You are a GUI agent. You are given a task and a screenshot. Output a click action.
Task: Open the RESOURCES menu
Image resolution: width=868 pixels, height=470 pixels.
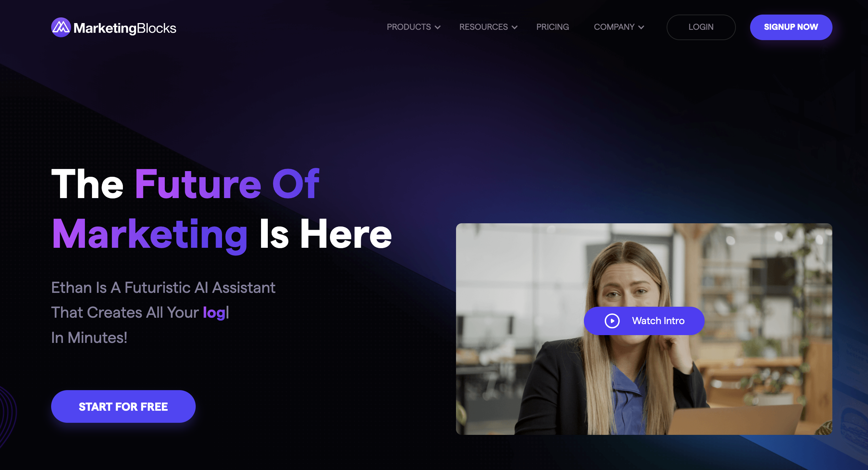[483, 27]
